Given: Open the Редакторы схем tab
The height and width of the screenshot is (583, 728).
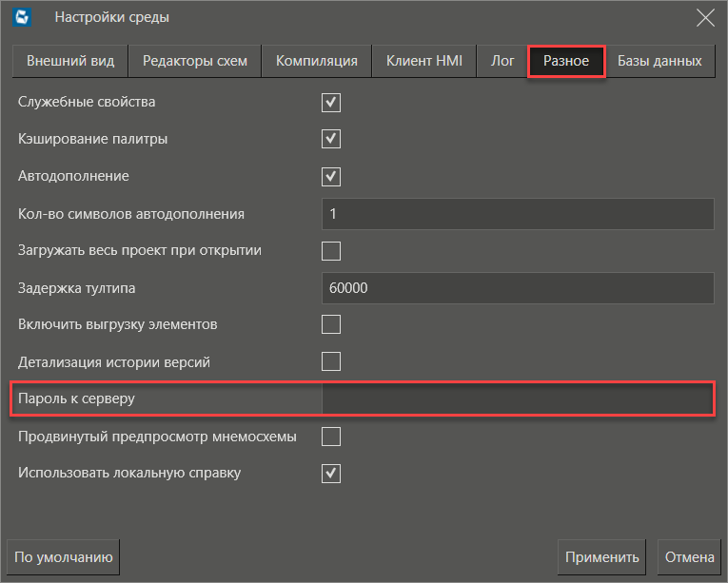Looking at the screenshot, I should [194, 61].
